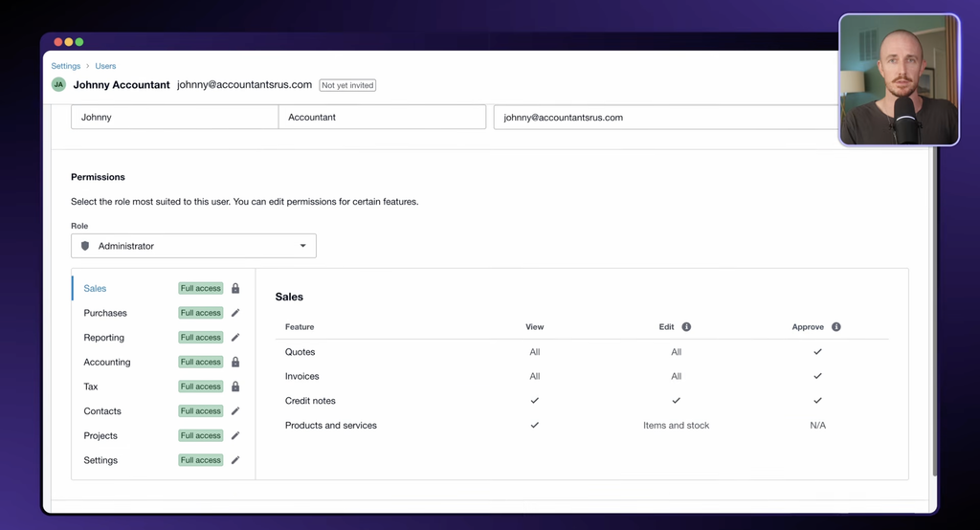The height and width of the screenshot is (530, 980).
Task: Click the last name field Accountant
Action: tap(382, 117)
